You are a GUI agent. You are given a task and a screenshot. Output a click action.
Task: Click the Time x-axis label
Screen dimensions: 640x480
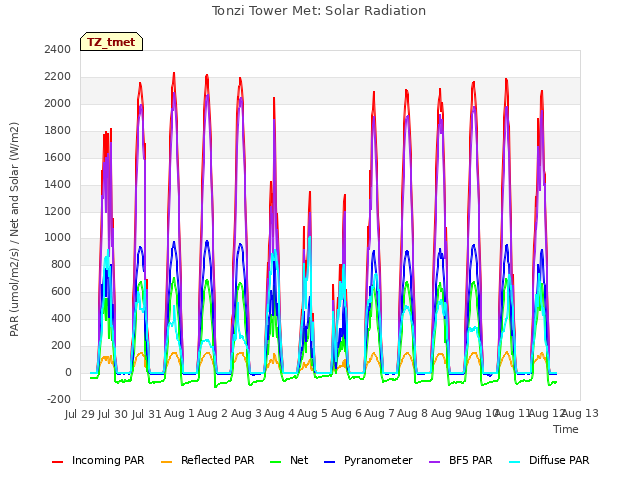(x=566, y=429)
